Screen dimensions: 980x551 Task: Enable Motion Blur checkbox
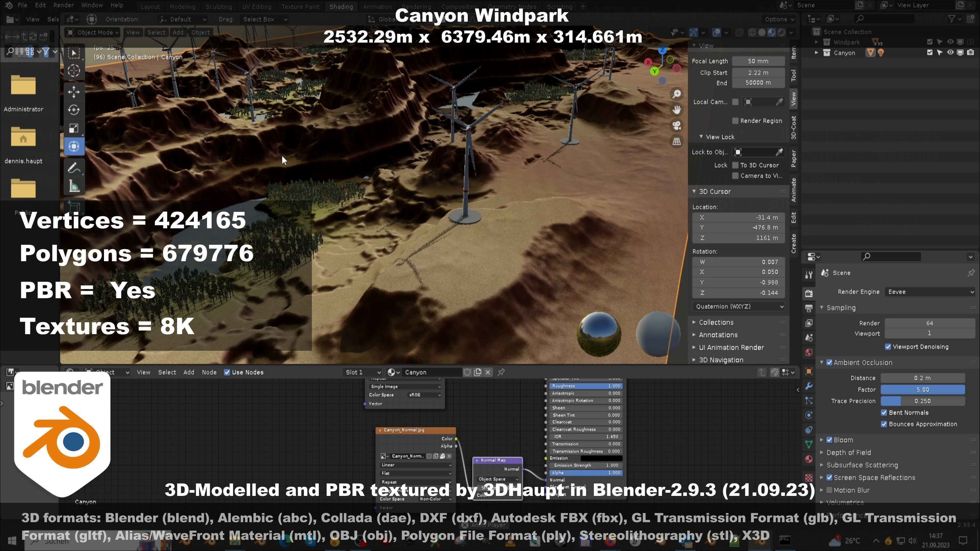[x=829, y=490]
